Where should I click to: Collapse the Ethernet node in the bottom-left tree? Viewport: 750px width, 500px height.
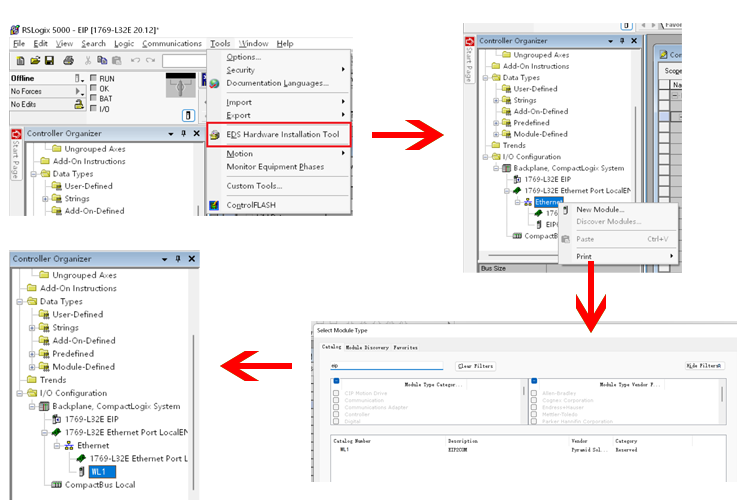click(56, 445)
